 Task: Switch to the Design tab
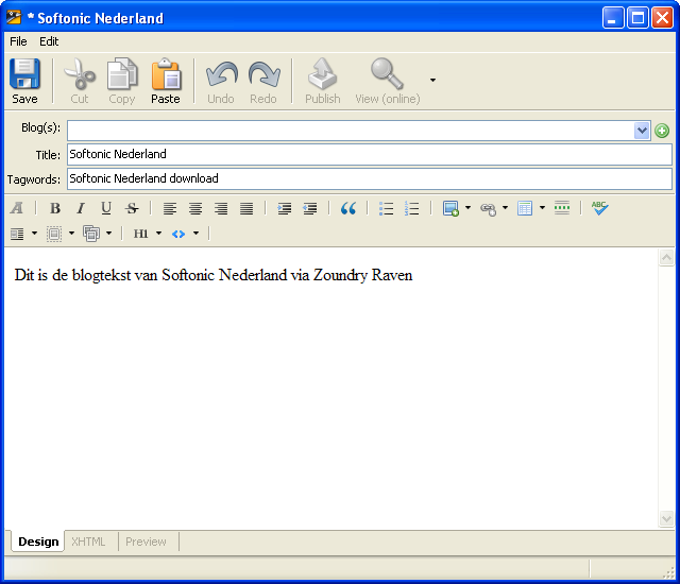coord(38,542)
